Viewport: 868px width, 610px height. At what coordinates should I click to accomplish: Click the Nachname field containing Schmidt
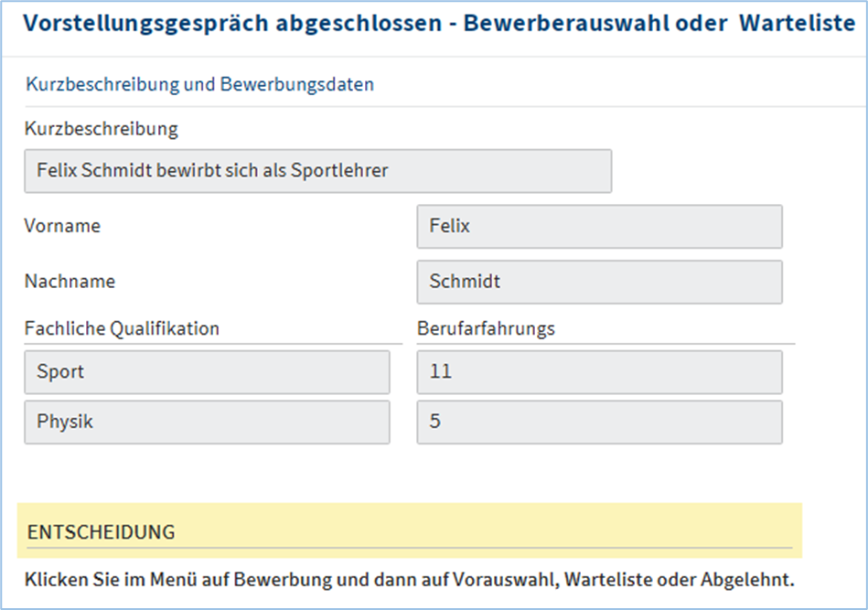pyautogui.click(x=599, y=282)
